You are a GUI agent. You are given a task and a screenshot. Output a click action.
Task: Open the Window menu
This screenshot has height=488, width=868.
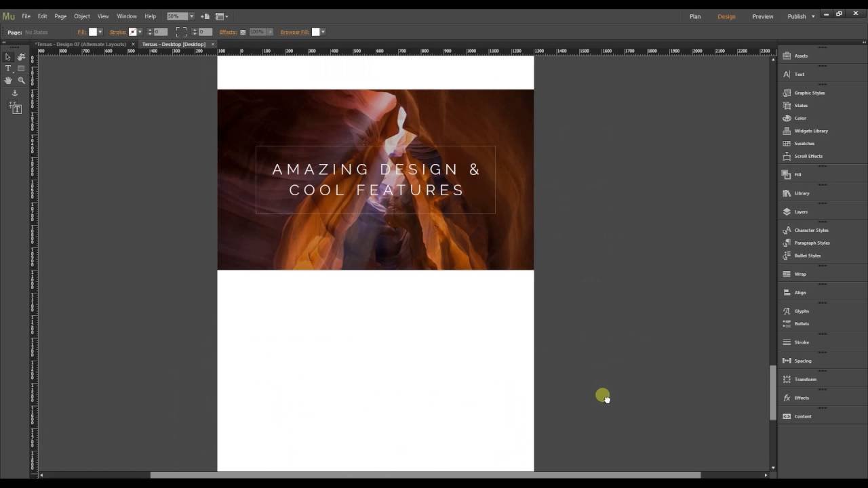click(127, 16)
